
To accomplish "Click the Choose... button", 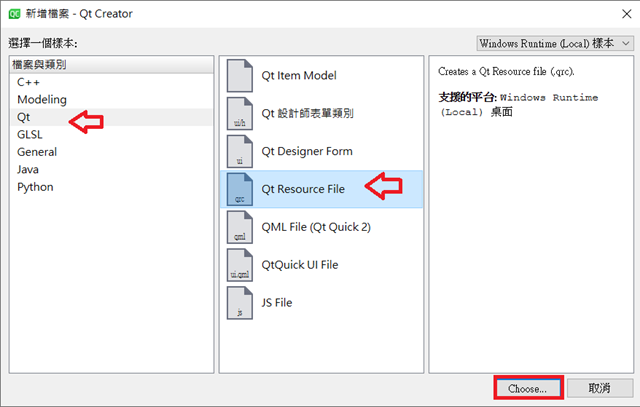I will coord(528,388).
